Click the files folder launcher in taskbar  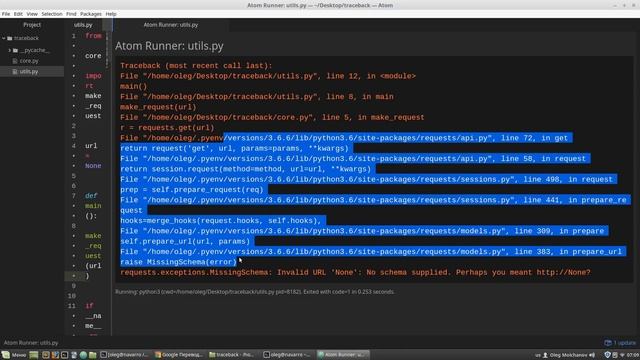[x=92, y=355]
